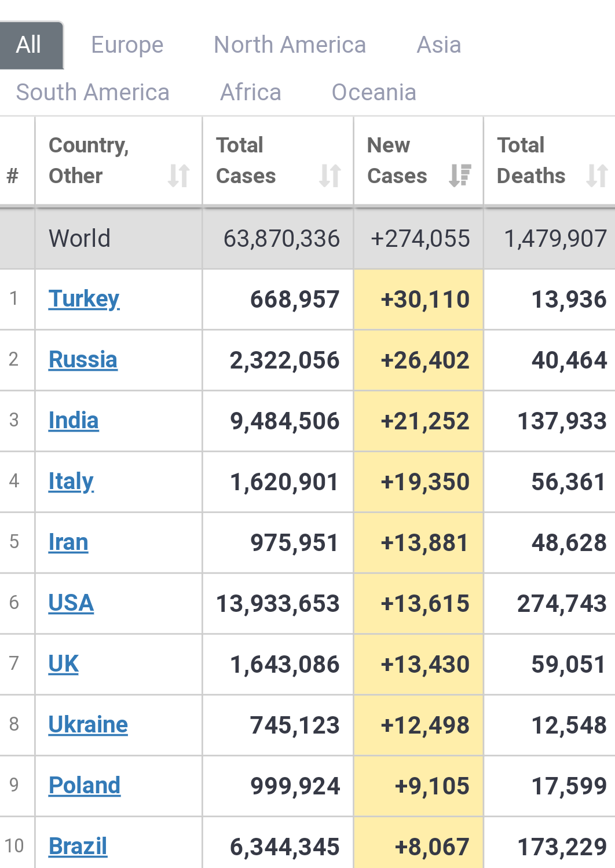The width and height of the screenshot is (615, 868).
Task: Open the USA country link
Action: point(71,603)
